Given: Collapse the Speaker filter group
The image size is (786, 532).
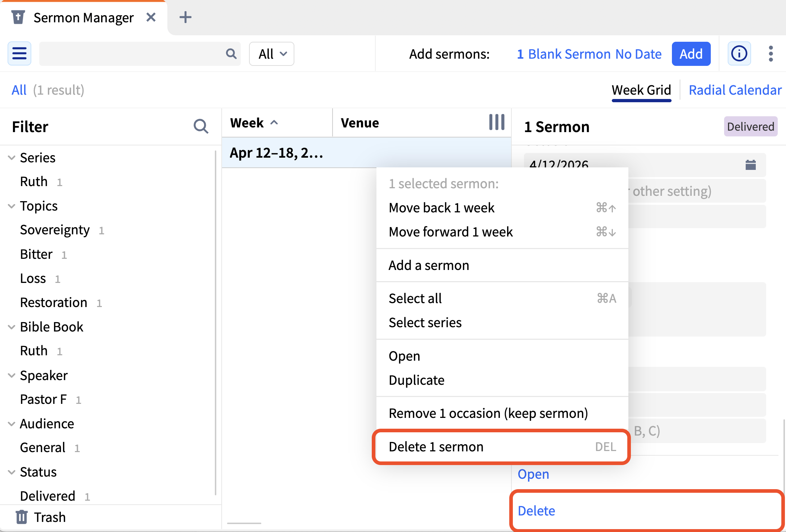Looking at the screenshot, I should pyautogui.click(x=12, y=375).
